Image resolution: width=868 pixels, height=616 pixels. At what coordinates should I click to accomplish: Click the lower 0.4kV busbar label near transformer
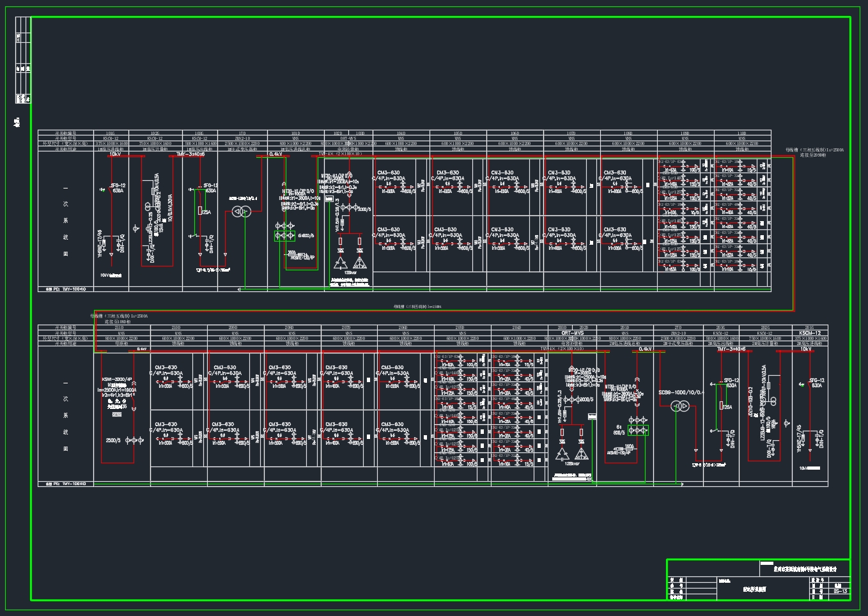pyautogui.click(x=645, y=350)
